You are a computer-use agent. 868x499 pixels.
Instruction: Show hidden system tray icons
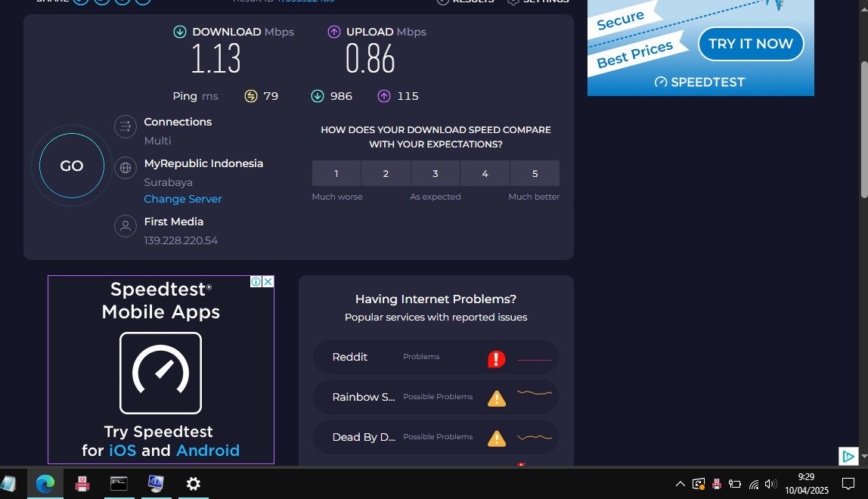tap(680, 484)
